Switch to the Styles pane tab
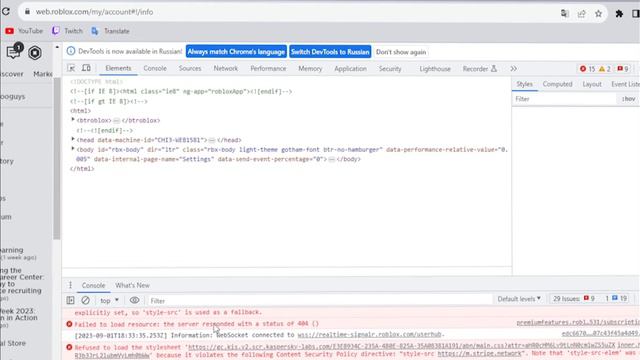This screenshot has width=640, height=360. point(524,84)
